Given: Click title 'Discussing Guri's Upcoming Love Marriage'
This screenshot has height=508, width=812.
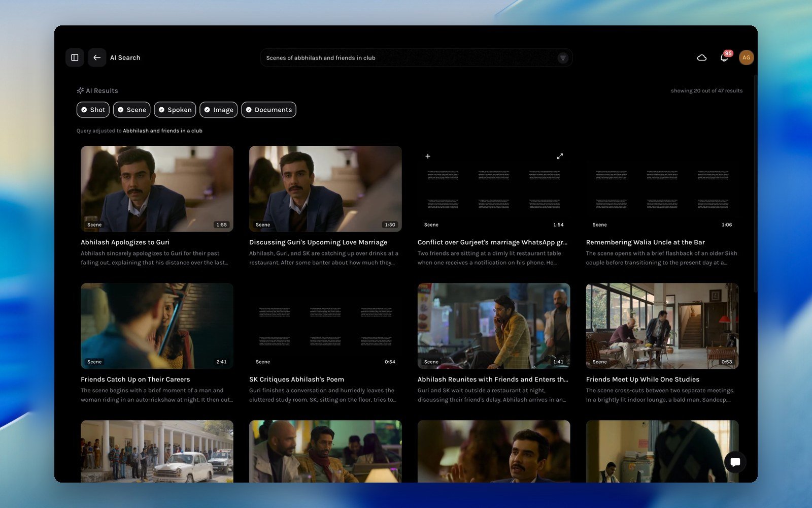Looking at the screenshot, I should (318, 242).
